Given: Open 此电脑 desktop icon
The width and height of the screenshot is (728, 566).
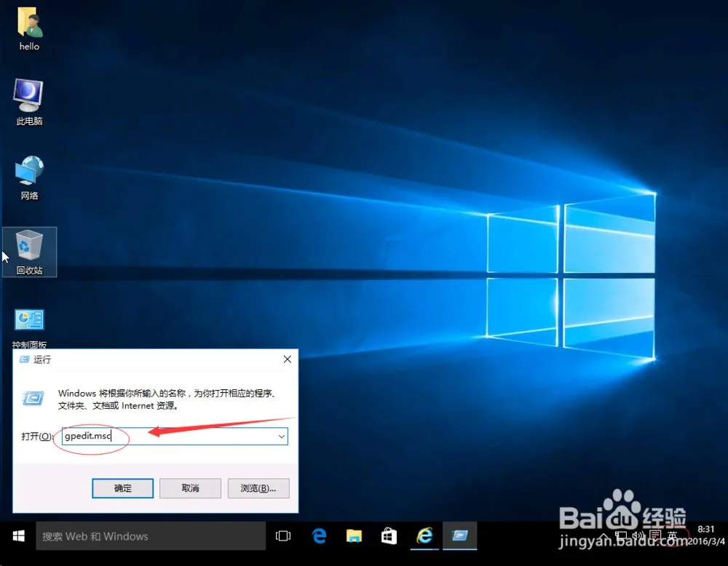Looking at the screenshot, I should pyautogui.click(x=29, y=102).
